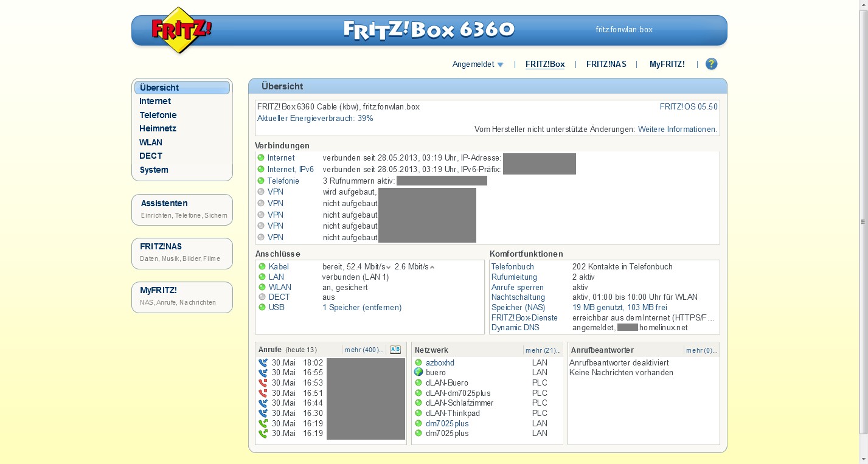
Task: Open Weitere Informationen link
Action: [x=678, y=129]
